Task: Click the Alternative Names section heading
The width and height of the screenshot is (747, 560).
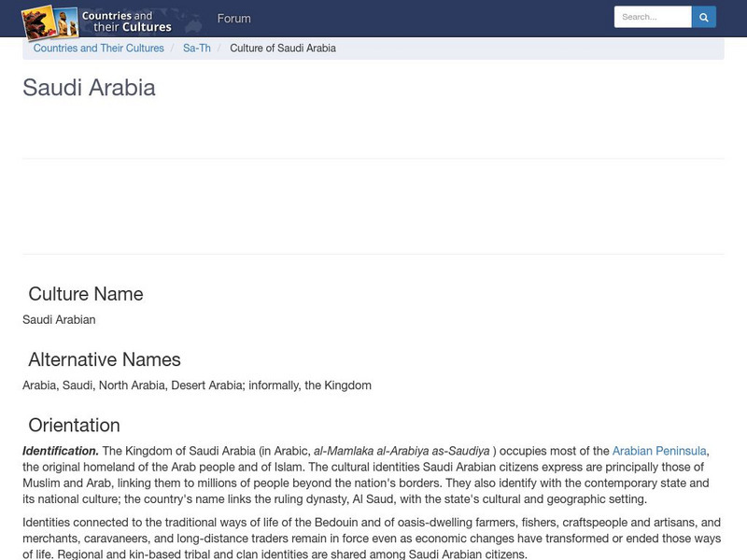Action: pyautogui.click(x=106, y=358)
